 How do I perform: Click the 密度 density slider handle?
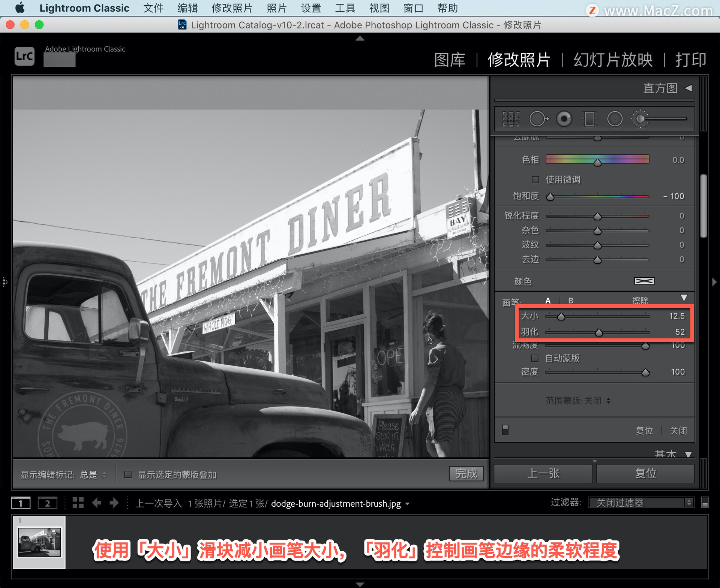point(645,372)
